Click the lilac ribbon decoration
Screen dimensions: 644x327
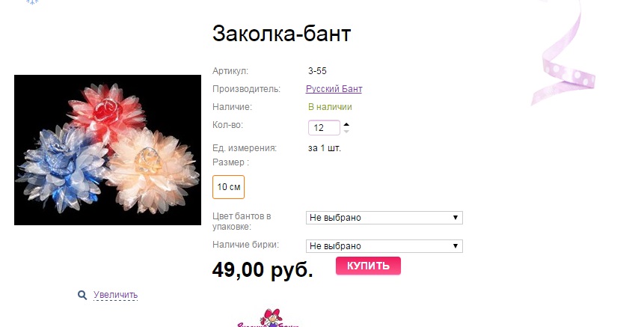pos(563,53)
